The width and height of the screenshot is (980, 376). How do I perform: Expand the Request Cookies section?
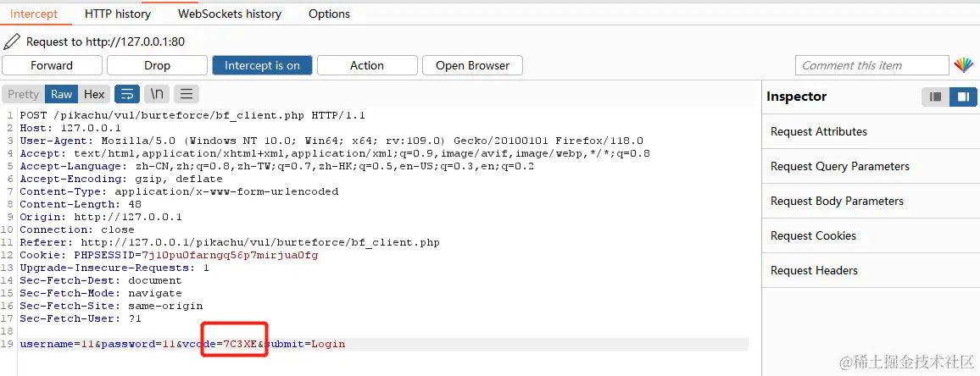tap(813, 235)
